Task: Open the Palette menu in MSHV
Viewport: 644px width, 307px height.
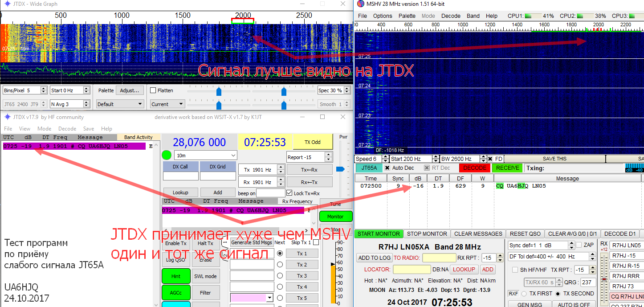Action: pyautogui.click(x=407, y=16)
